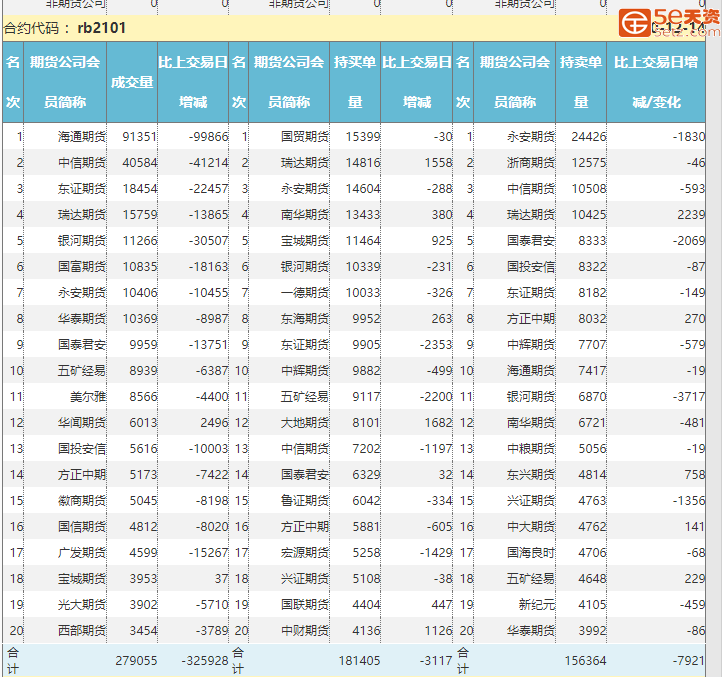This screenshot has width=726, height=677.
Task: Select volume value 91351
Action: [x=140, y=137]
